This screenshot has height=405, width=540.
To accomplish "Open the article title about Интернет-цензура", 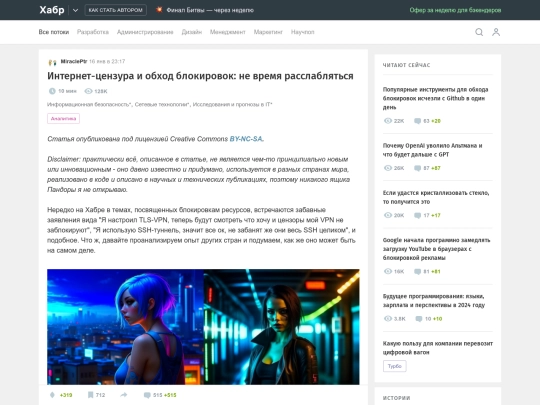I will tap(200, 76).
